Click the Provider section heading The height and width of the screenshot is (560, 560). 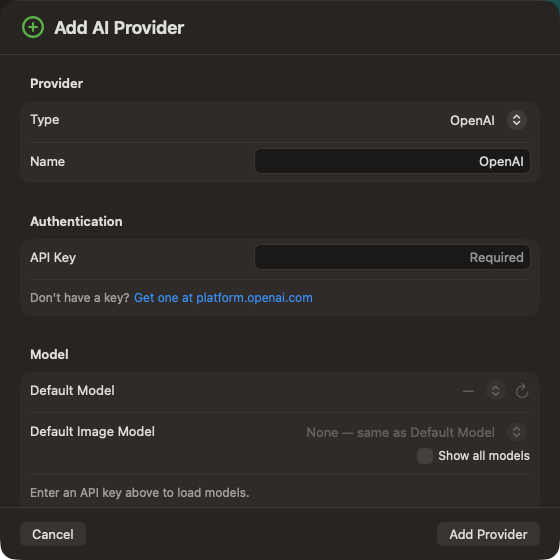[56, 83]
